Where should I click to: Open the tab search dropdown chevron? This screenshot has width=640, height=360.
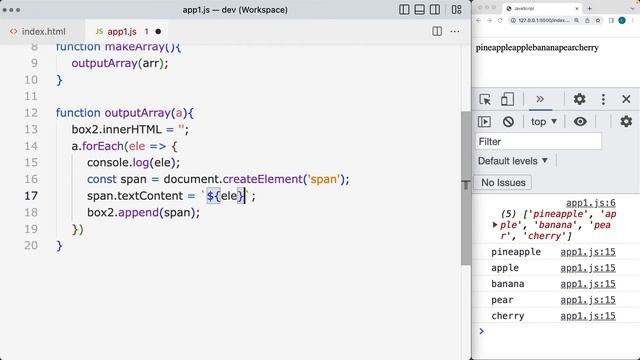(633, 8)
